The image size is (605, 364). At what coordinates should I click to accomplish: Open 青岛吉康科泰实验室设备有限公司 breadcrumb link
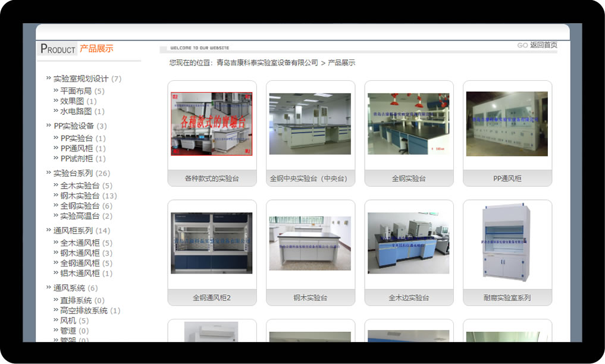coord(267,62)
